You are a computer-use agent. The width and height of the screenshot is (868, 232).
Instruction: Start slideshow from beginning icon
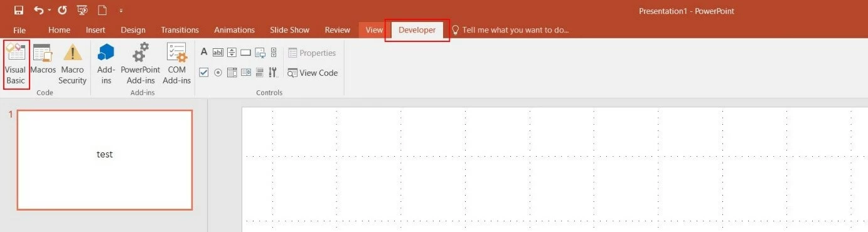[x=82, y=10]
